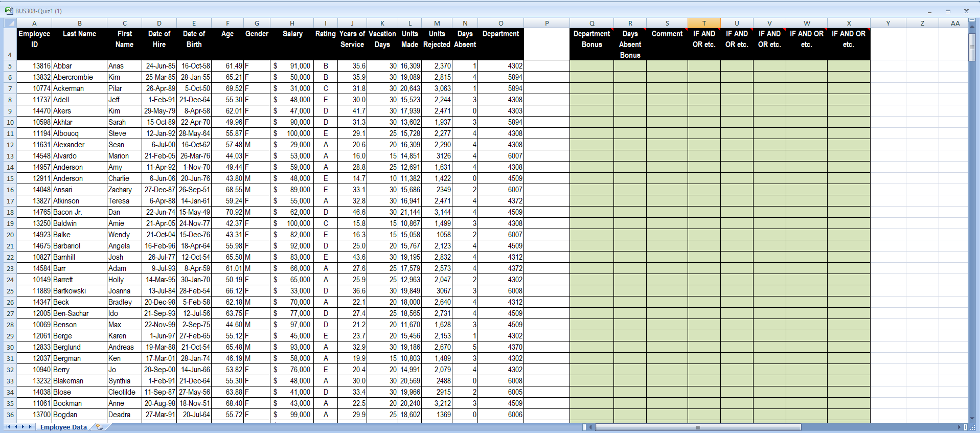Select the cell containing Ben-Sachar
The image size is (980, 433).
coord(79,313)
